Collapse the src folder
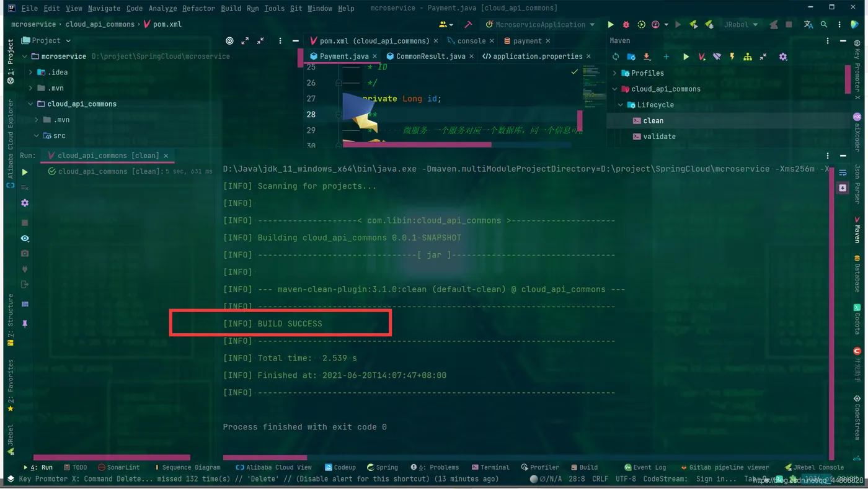Image resolution: width=868 pixels, height=489 pixels. tap(36, 136)
